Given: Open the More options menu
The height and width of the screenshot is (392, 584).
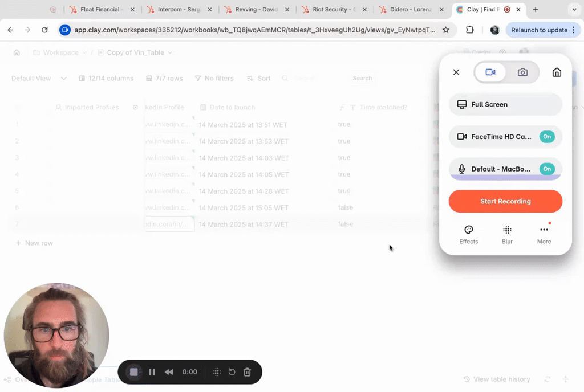Looking at the screenshot, I should (544, 234).
